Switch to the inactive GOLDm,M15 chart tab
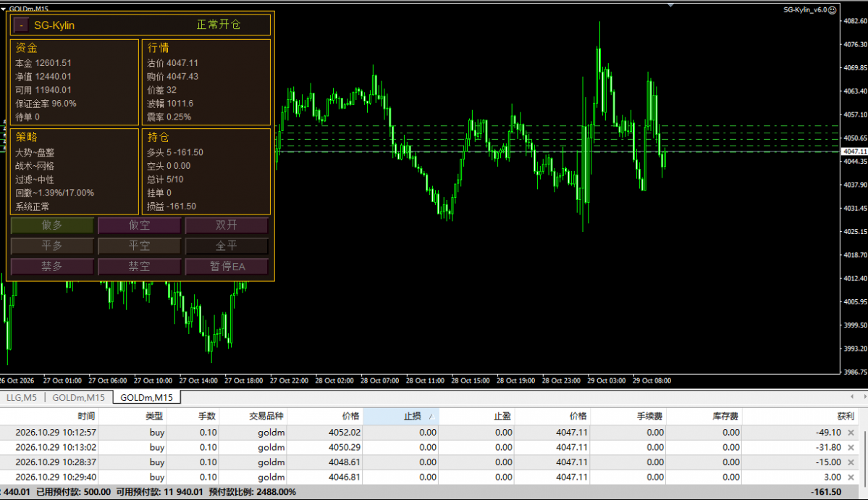 pyautogui.click(x=78, y=397)
